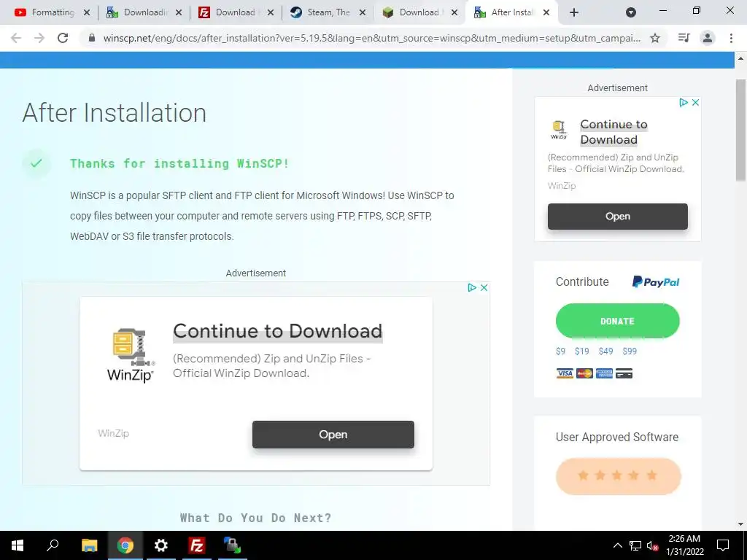Click the American Express icon

click(x=604, y=374)
